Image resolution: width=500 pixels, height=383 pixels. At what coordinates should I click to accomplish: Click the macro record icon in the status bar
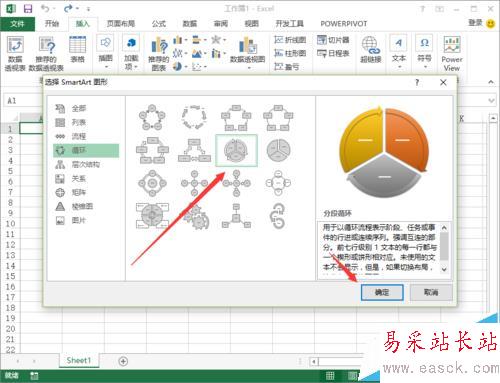pyautogui.click(x=34, y=376)
